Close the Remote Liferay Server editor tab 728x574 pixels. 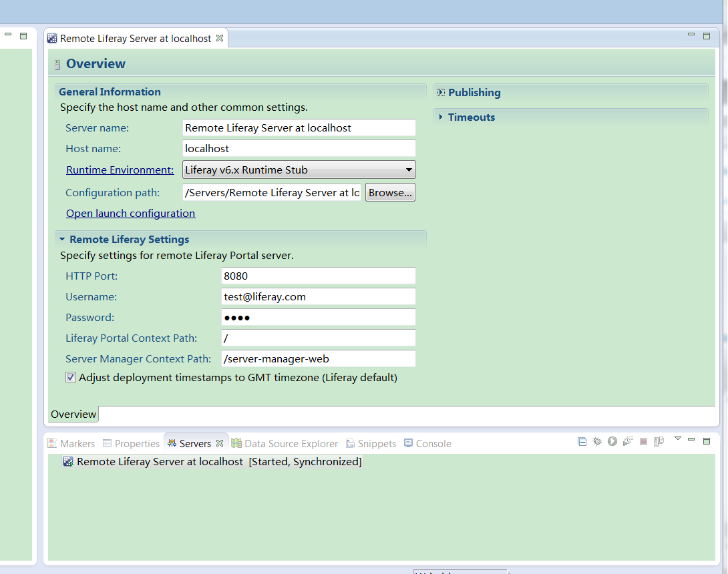220,39
